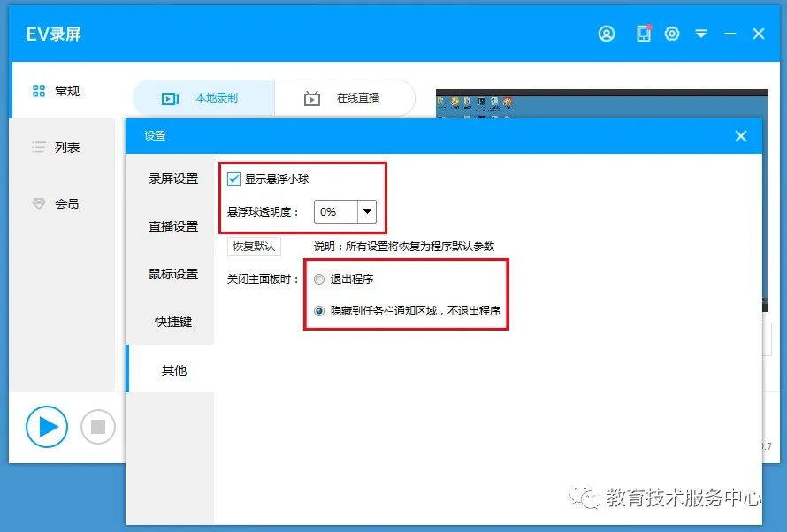Minimize the EV录屏 main window
The image size is (787, 532).
(730, 34)
